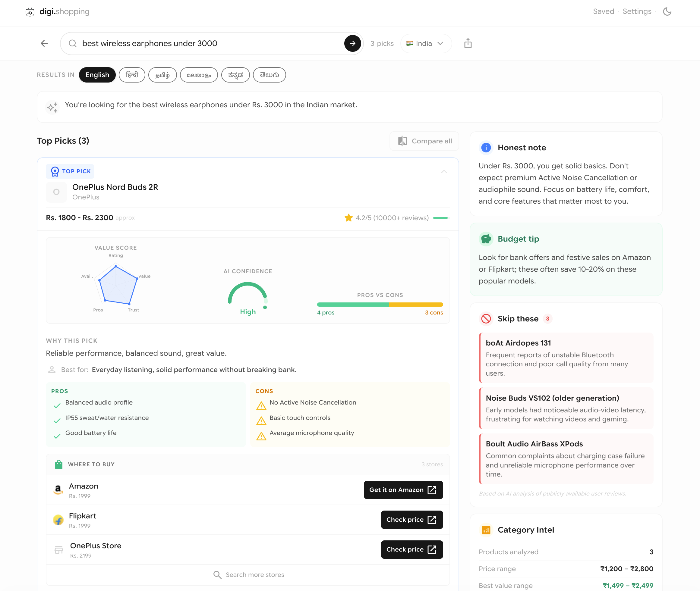Viewport: 700px width, 591px height.
Task: Toggle dark mode with the moon icon
Action: pos(667,11)
